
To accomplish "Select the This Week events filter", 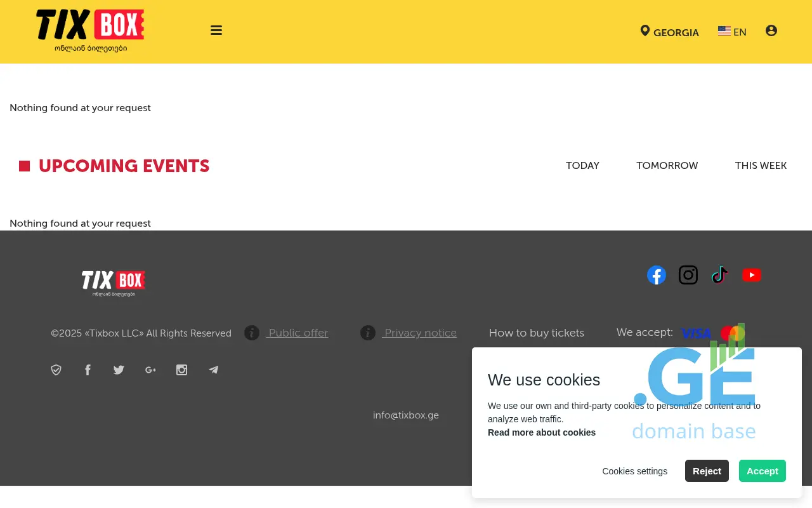I will click(761, 166).
